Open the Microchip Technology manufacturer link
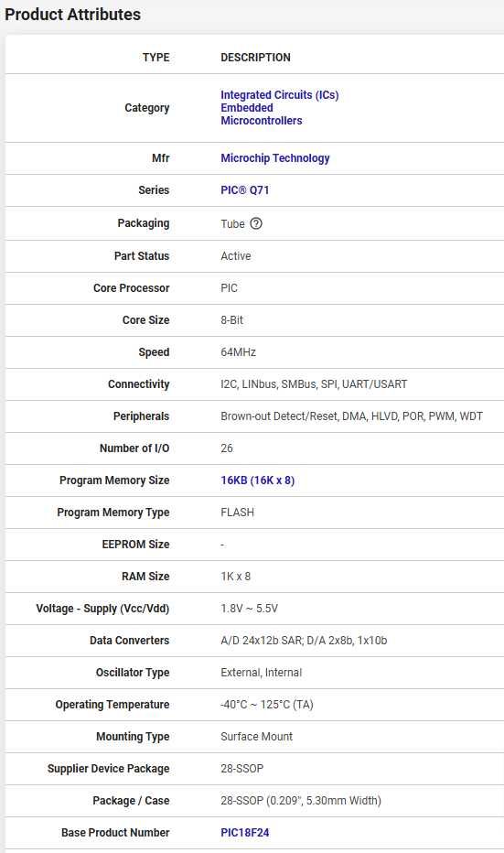 tap(275, 157)
